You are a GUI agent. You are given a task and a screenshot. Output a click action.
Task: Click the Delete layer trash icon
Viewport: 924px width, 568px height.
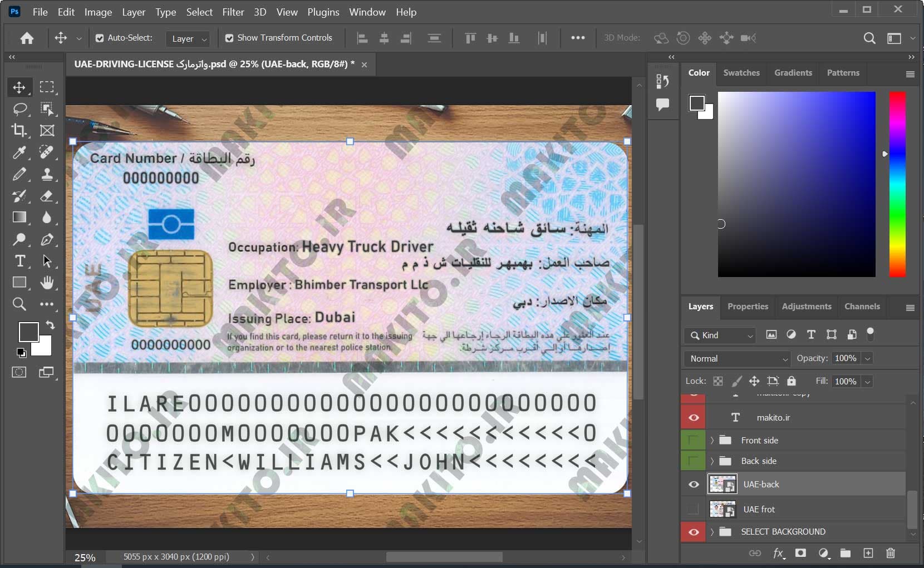pyautogui.click(x=891, y=553)
